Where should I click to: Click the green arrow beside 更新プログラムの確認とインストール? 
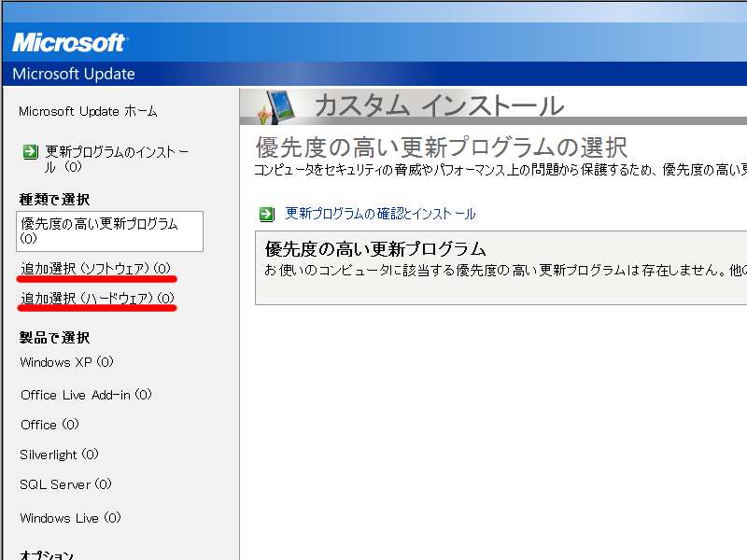267,214
